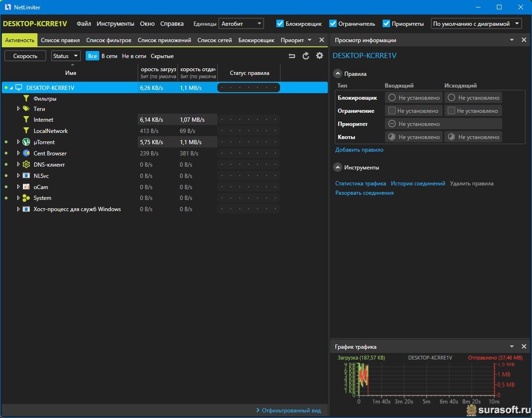Expand the Cent Browser tree node
Image resolution: width=532 pixels, height=418 pixels.
coord(18,153)
